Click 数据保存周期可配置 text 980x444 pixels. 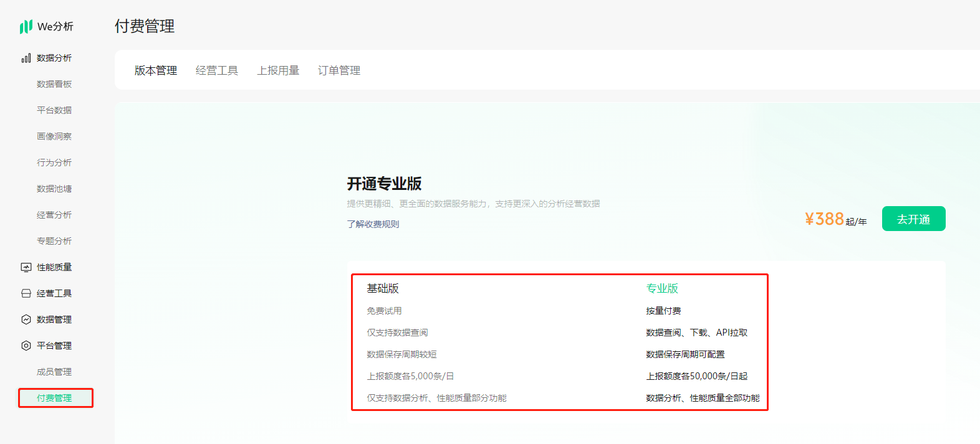685,354
